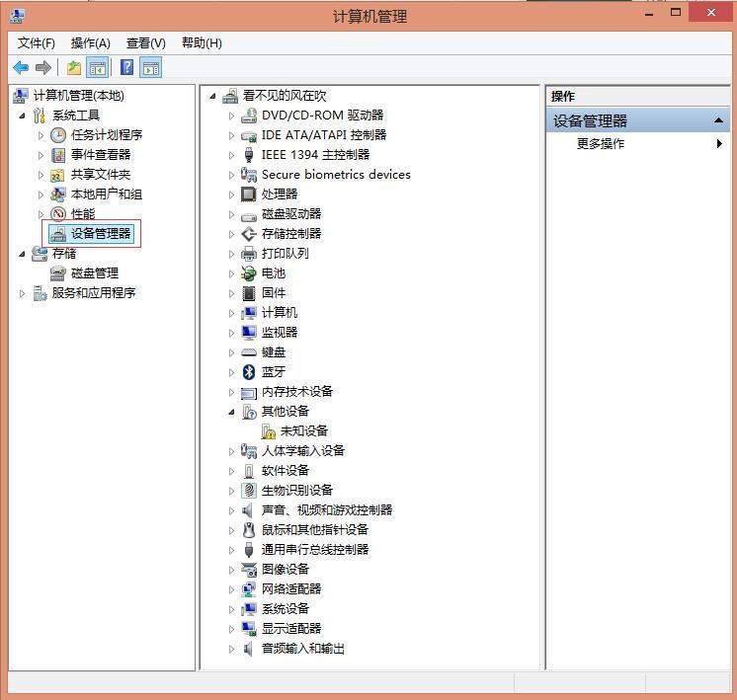Image resolution: width=737 pixels, height=700 pixels.
Task: Click the Forward arrow in toolbar
Action: pos(42,68)
